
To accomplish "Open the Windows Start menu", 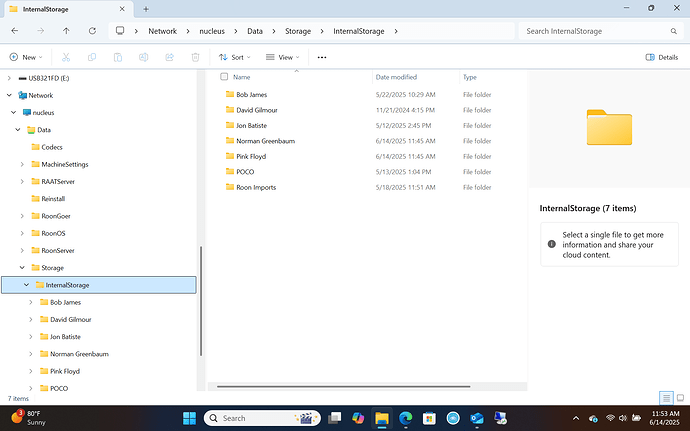I will [x=189, y=418].
